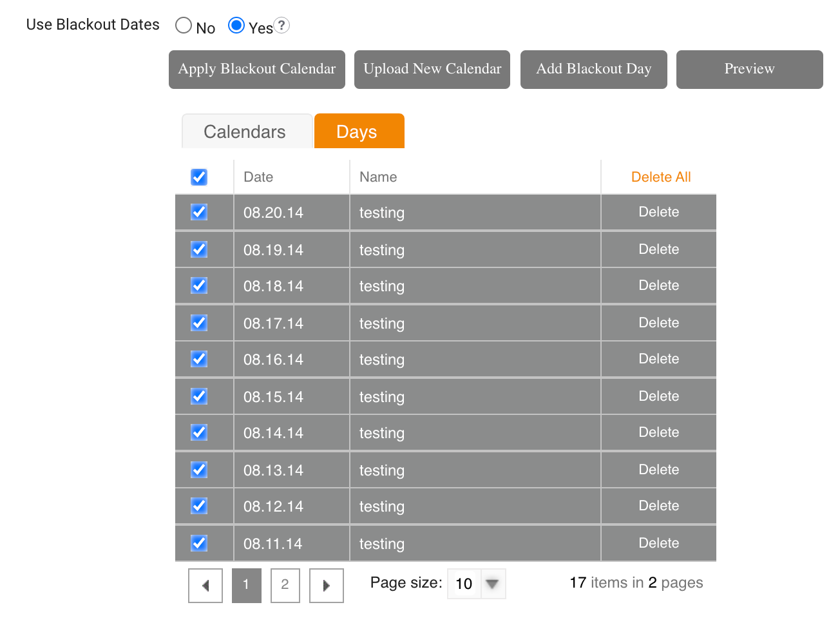
Task: Uncheck the 08.11.14 row checkbox
Action: (x=199, y=543)
